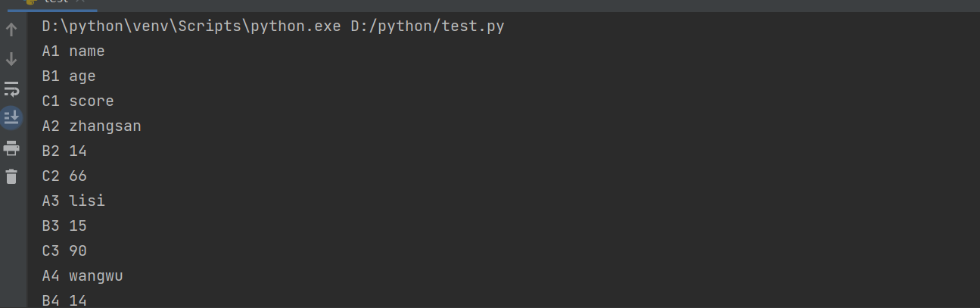Clear console with the trash icon

tap(11, 177)
